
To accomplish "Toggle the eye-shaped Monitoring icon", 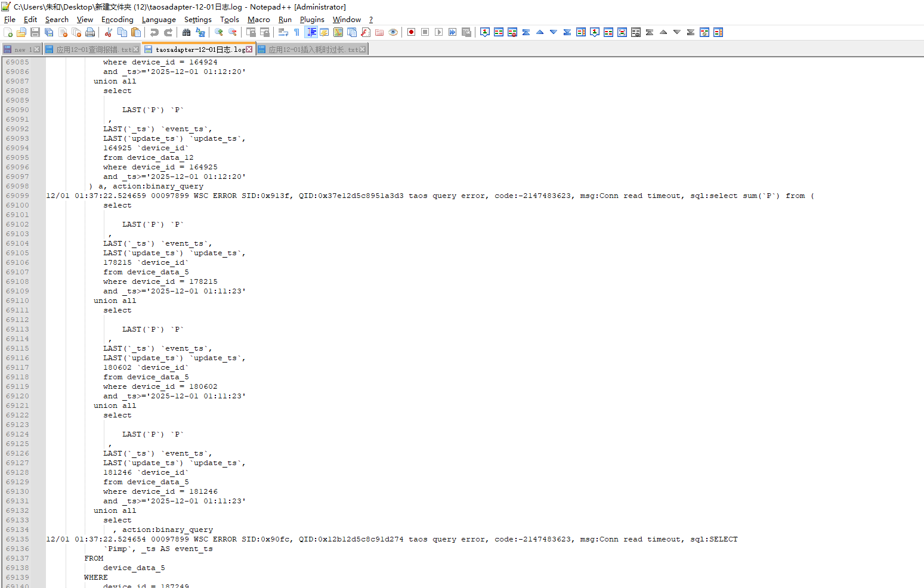I will (393, 32).
